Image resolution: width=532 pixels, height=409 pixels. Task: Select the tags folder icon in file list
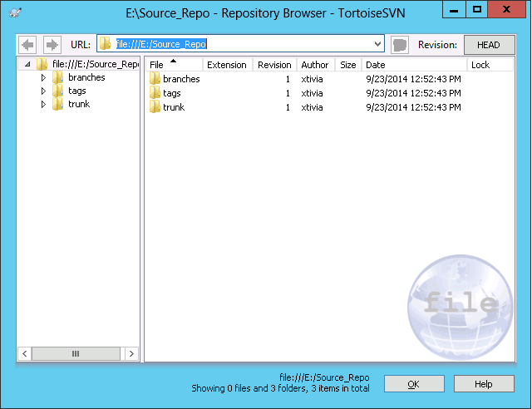[x=155, y=93]
